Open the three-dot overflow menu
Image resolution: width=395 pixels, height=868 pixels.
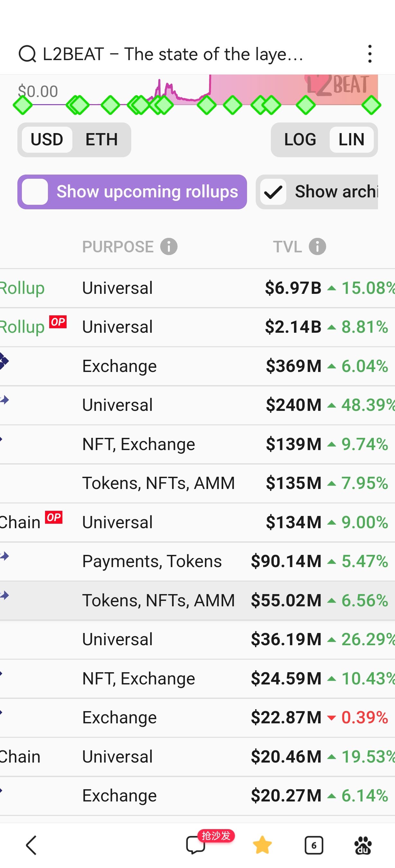(370, 54)
